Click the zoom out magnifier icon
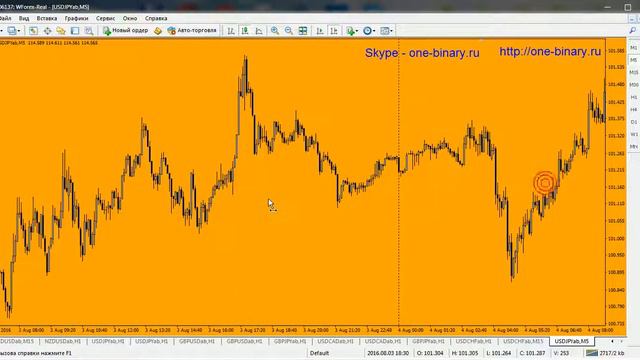This screenshot has width=640, height=360. click(289, 31)
